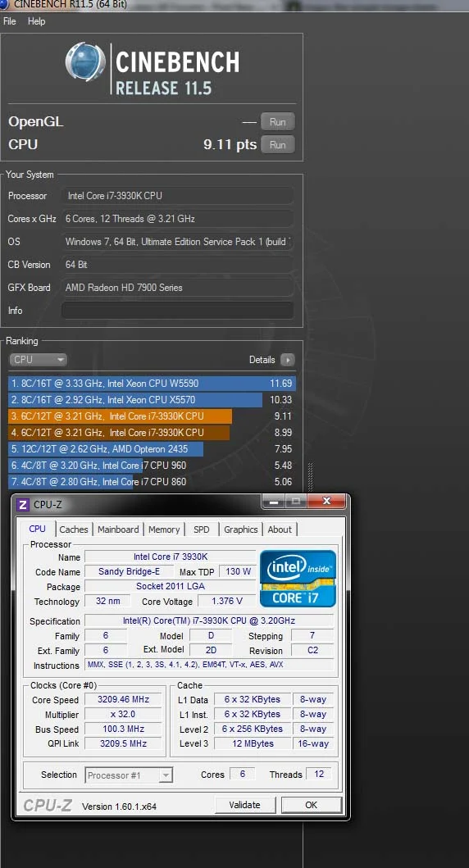Click the Code Name Sandy Bridge-E value
469x868 pixels.
(129, 571)
